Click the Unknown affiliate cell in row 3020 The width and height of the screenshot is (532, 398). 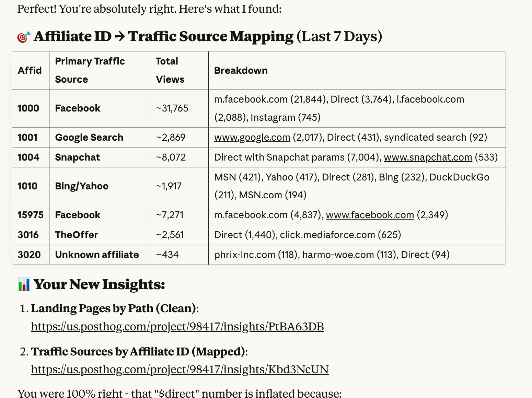click(97, 255)
